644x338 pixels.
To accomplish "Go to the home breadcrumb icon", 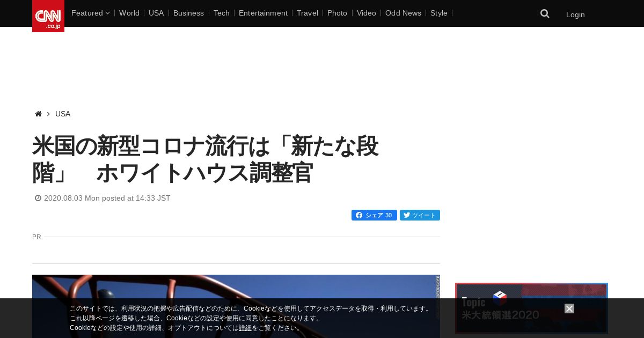I will pos(38,114).
